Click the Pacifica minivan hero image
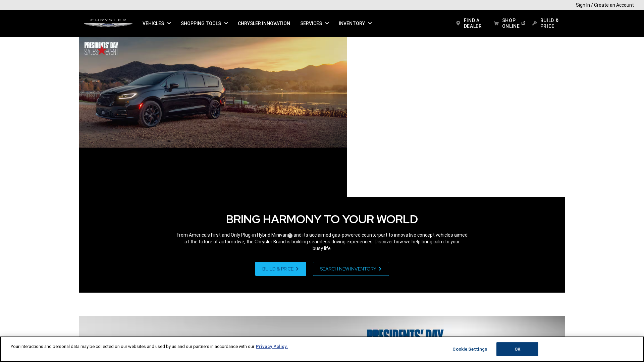The height and width of the screenshot is (362, 644). [x=213, y=93]
